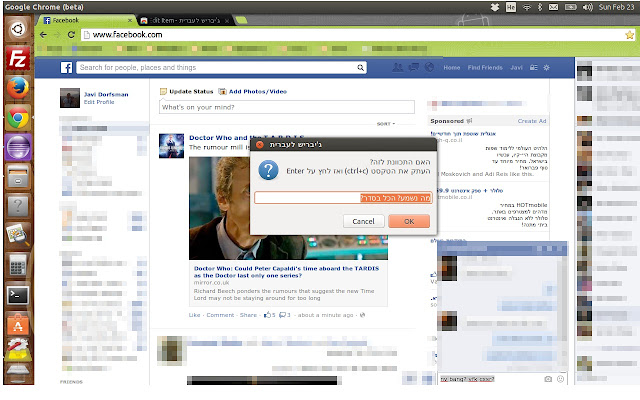
Task: Click Edit Profile link
Action: click(x=99, y=102)
